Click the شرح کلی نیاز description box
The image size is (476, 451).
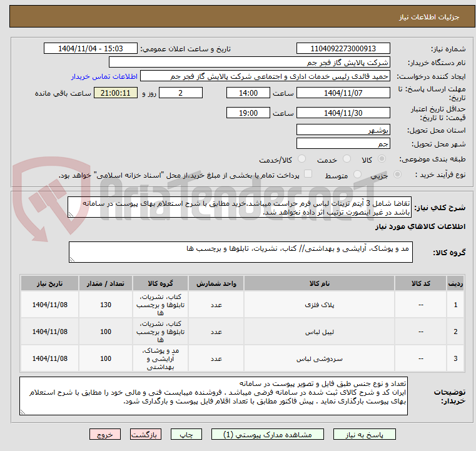(240, 207)
